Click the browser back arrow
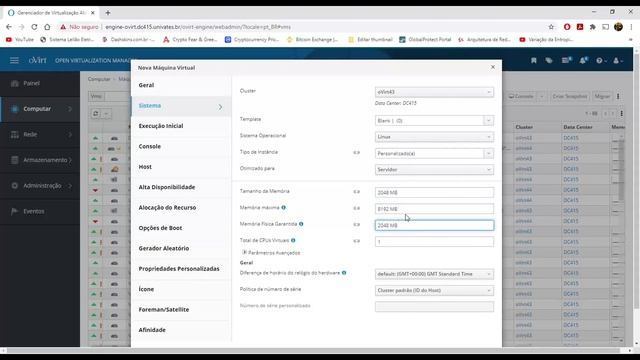The width and height of the screenshot is (640, 360). coord(9,27)
